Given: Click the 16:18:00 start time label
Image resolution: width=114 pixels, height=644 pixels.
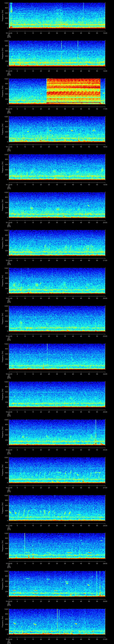Looking at the screenshot, I should point(9,184).
